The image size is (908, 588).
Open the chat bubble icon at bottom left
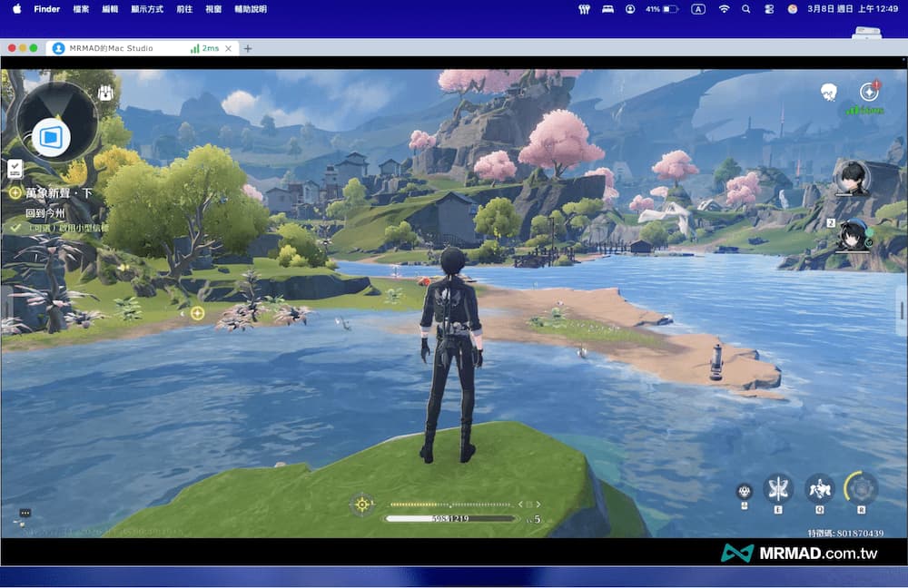(25, 513)
